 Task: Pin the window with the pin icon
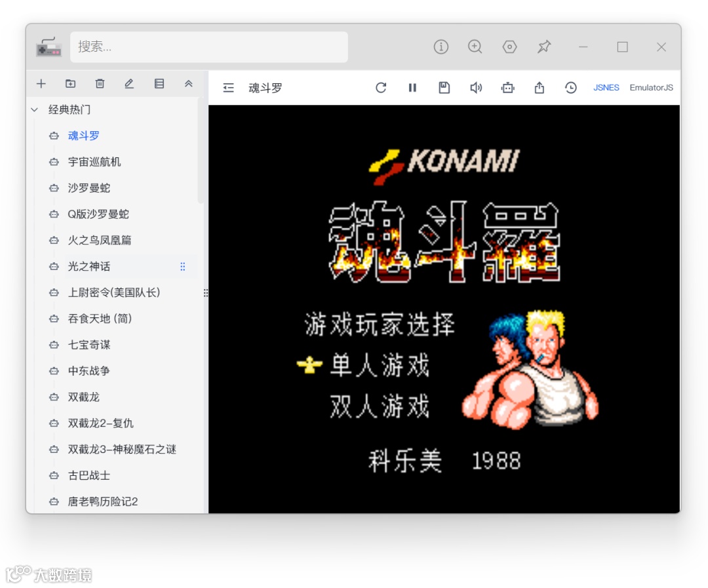coord(543,47)
